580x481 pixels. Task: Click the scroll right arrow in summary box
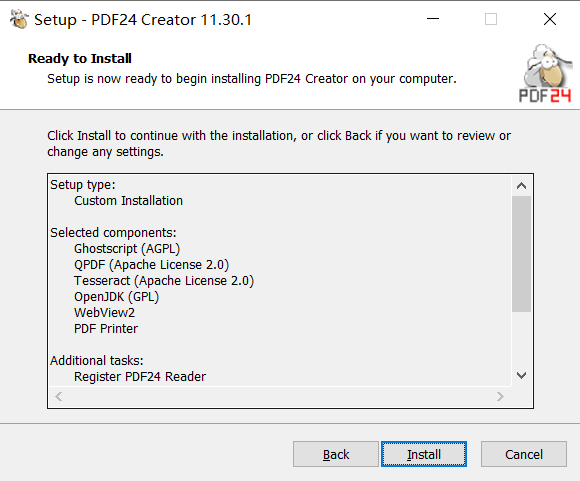pos(500,397)
